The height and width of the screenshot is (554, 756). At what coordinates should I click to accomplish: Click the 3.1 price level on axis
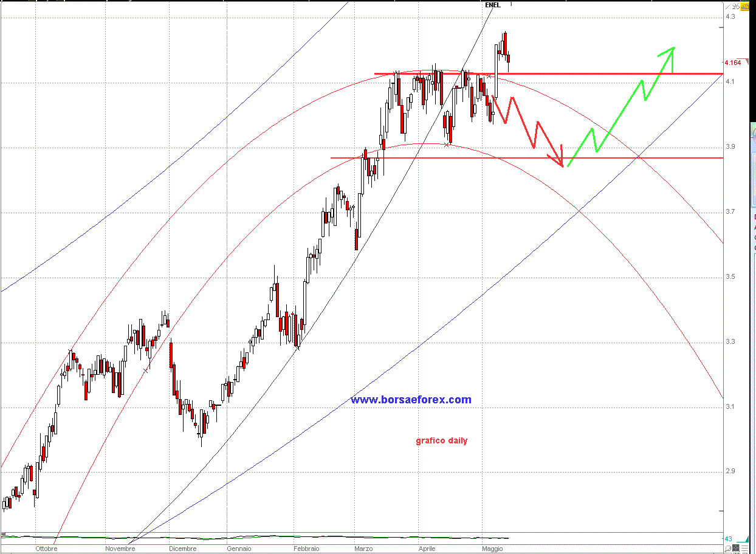[x=729, y=406]
